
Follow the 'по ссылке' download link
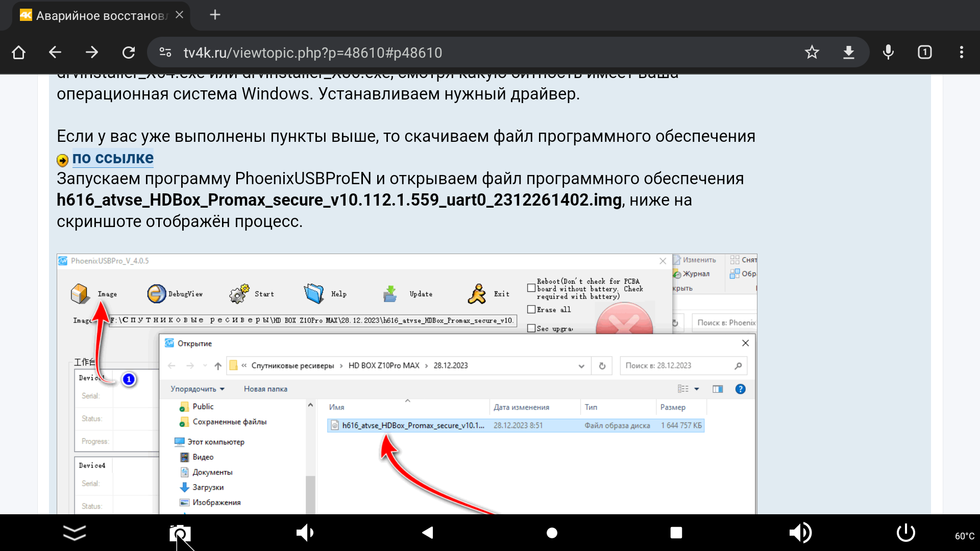pyautogui.click(x=113, y=158)
